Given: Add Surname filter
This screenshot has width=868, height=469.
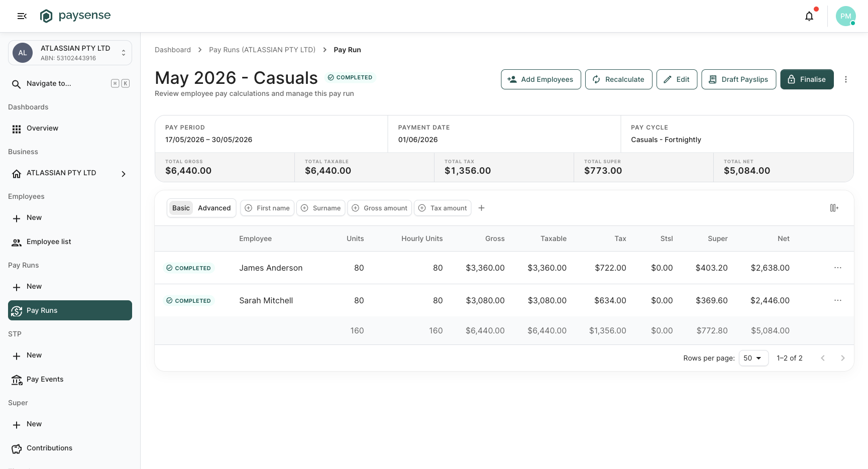Looking at the screenshot, I should click(321, 208).
